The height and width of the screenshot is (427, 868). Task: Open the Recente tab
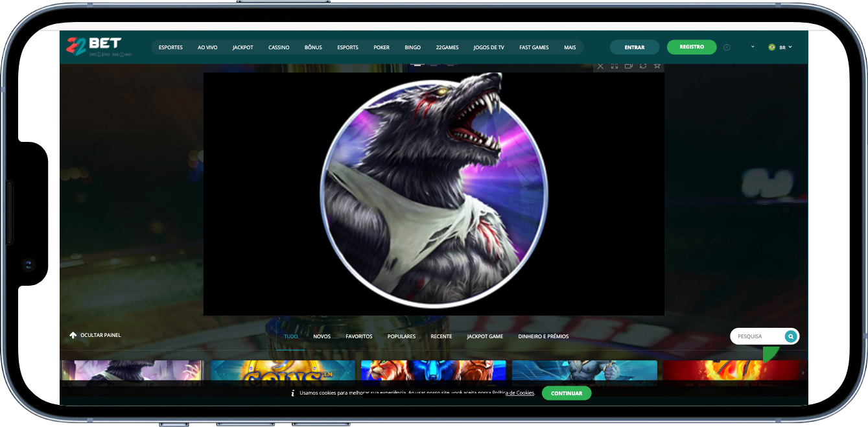(x=441, y=336)
